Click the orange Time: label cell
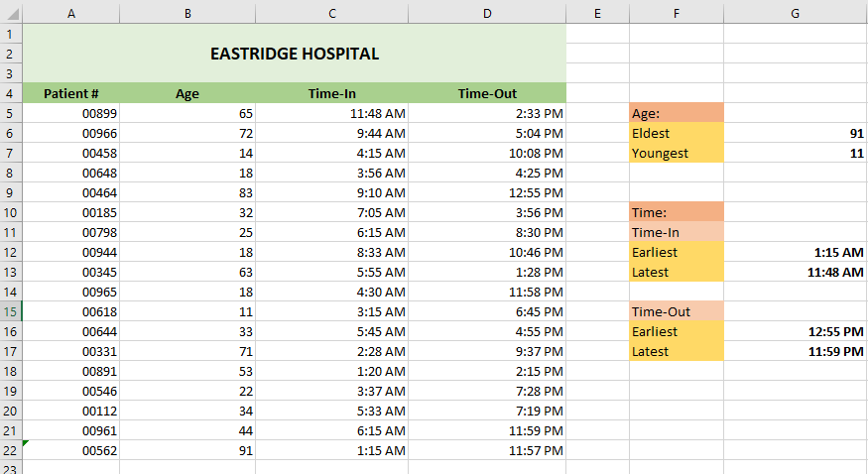Screen dimensions: 868x474 point(676,212)
